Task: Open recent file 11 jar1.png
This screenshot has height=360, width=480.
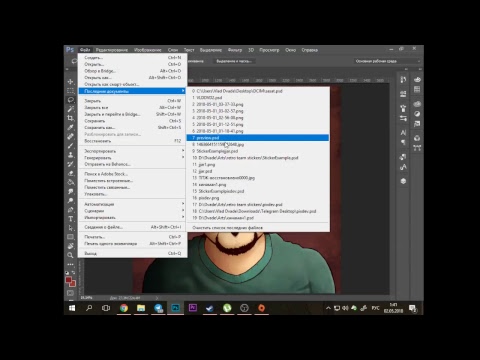Action: pyautogui.click(x=258, y=164)
